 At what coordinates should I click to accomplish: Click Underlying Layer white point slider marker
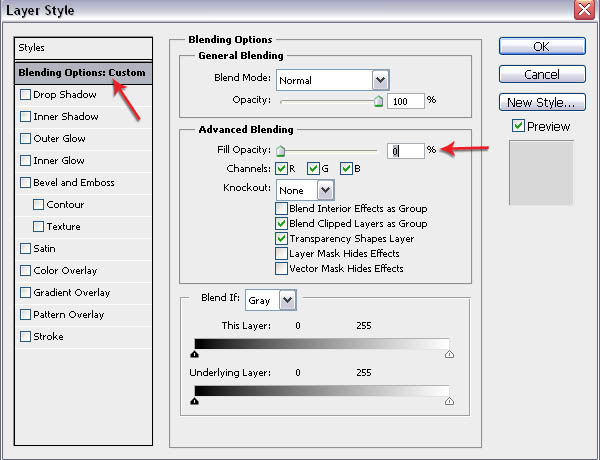(x=448, y=400)
